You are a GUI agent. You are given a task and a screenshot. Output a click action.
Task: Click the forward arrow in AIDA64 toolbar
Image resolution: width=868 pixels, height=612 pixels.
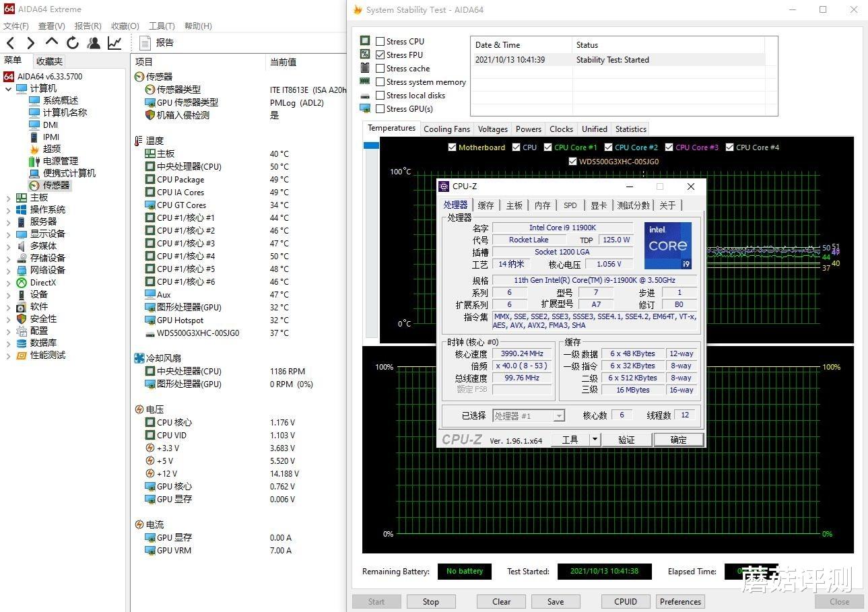[x=30, y=42]
